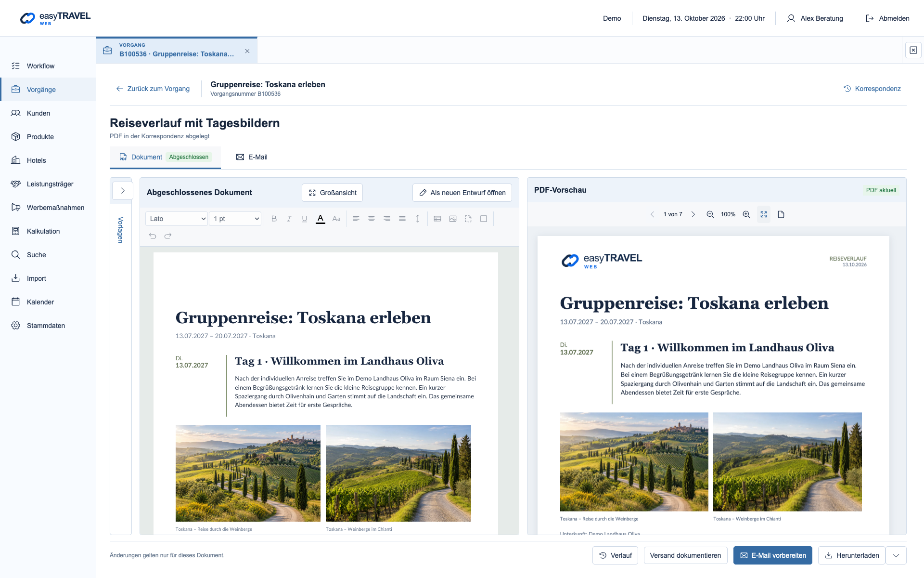The height and width of the screenshot is (578, 924).
Task: Open line spacing options
Action: pos(418,219)
